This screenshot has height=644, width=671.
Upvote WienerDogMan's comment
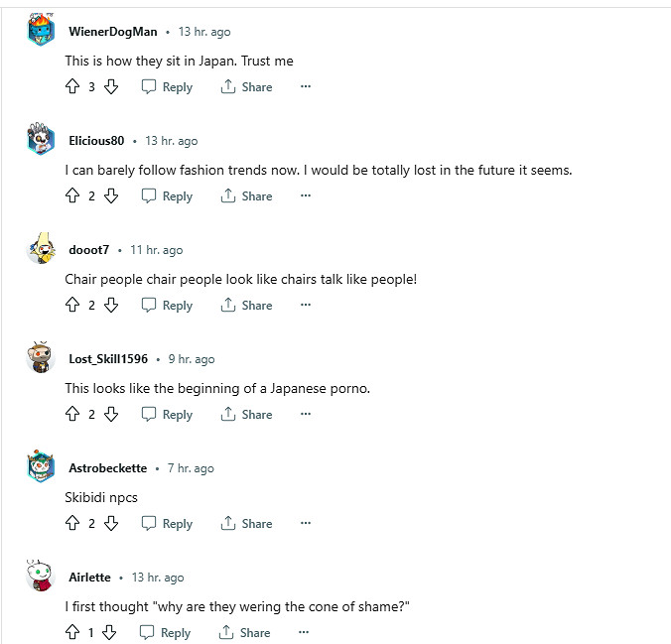[71, 87]
